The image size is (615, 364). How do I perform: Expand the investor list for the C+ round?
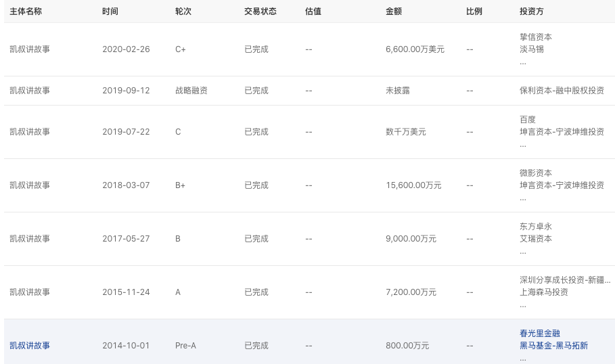point(522,62)
